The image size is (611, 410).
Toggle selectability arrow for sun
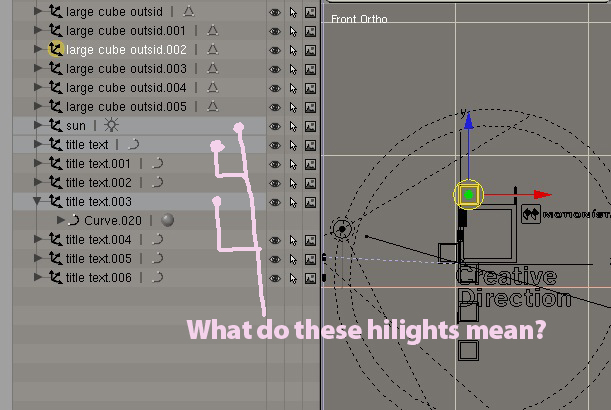tap(293, 127)
